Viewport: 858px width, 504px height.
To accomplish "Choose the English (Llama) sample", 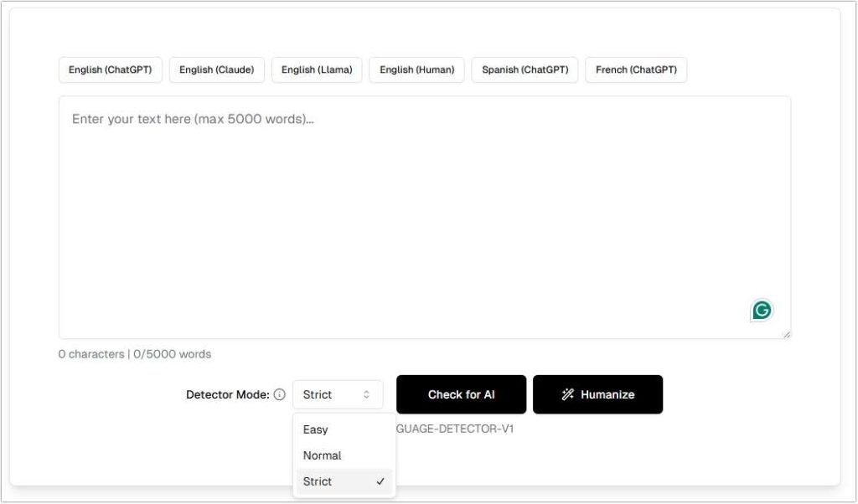I will (316, 69).
